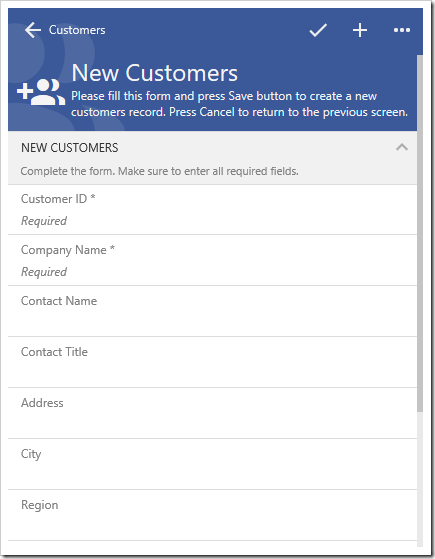
Task: Focus the Customer ID required field
Action: 213,210
